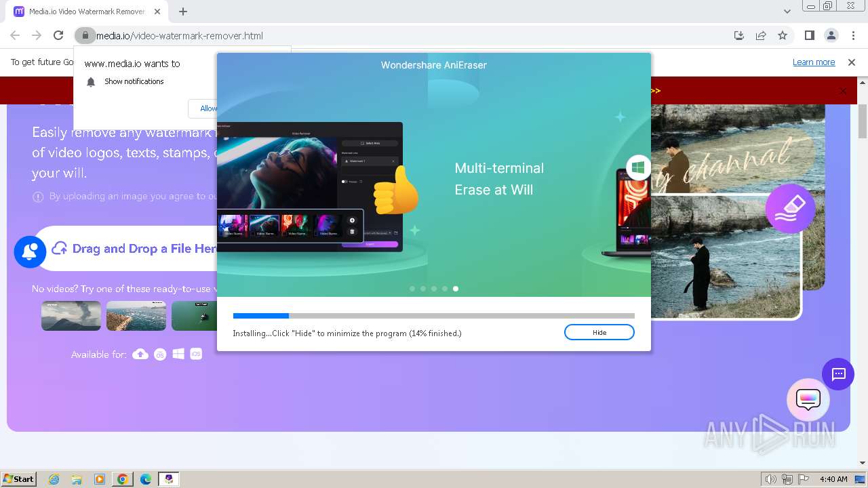Image resolution: width=868 pixels, height=488 pixels.
Task: Select Media.io Video Watermark Remover tab
Action: [87, 12]
